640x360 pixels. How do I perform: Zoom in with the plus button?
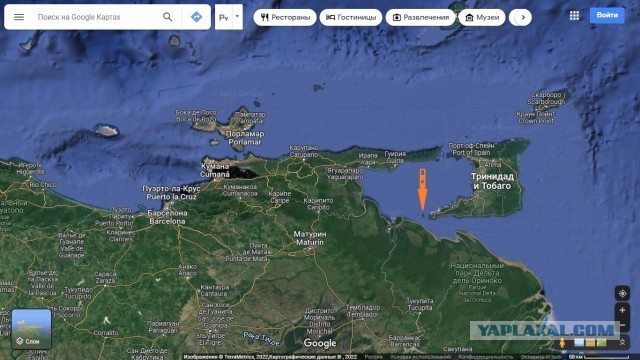pos(622,311)
